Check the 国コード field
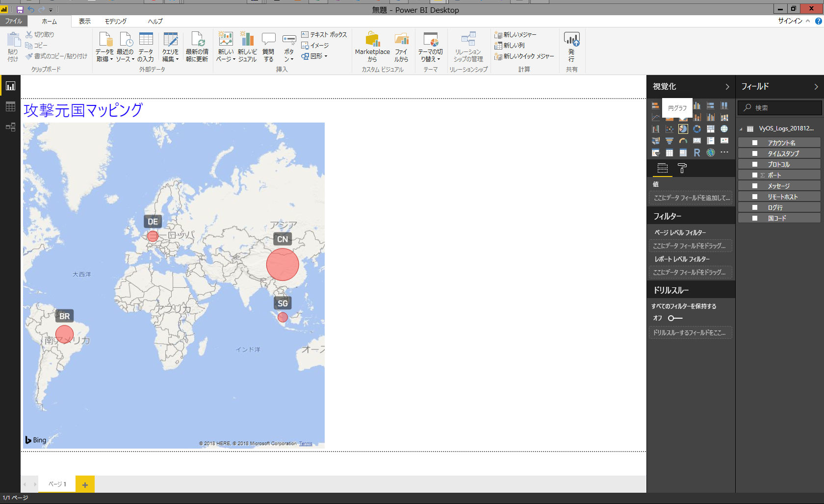 [x=755, y=218]
